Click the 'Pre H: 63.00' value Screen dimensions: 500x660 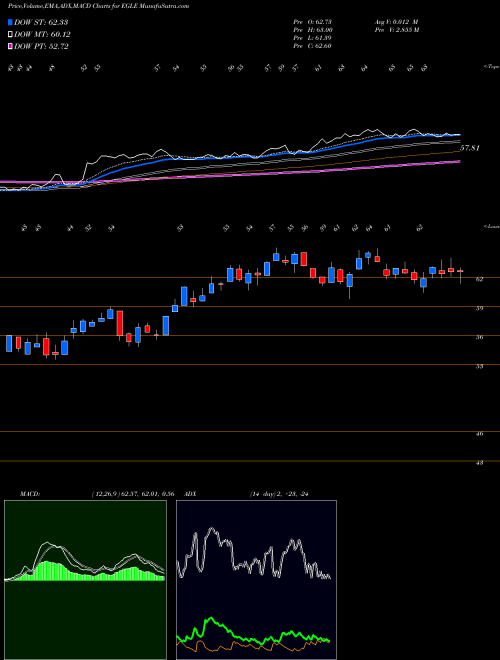click(x=313, y=30)
